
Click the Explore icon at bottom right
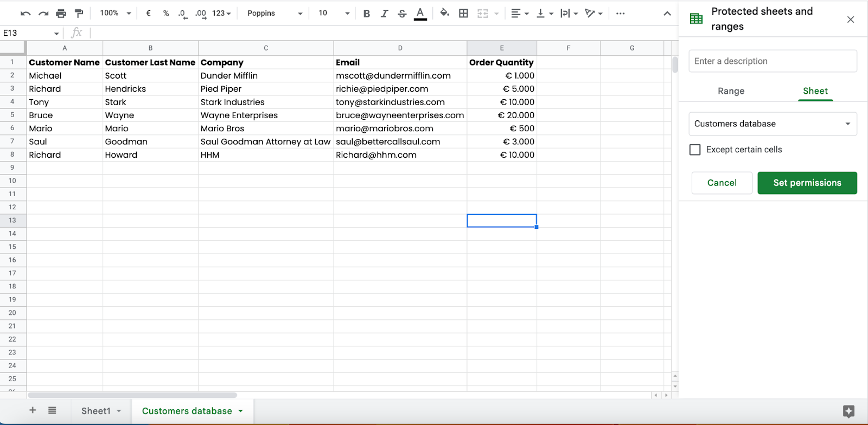tap(849, 411)
